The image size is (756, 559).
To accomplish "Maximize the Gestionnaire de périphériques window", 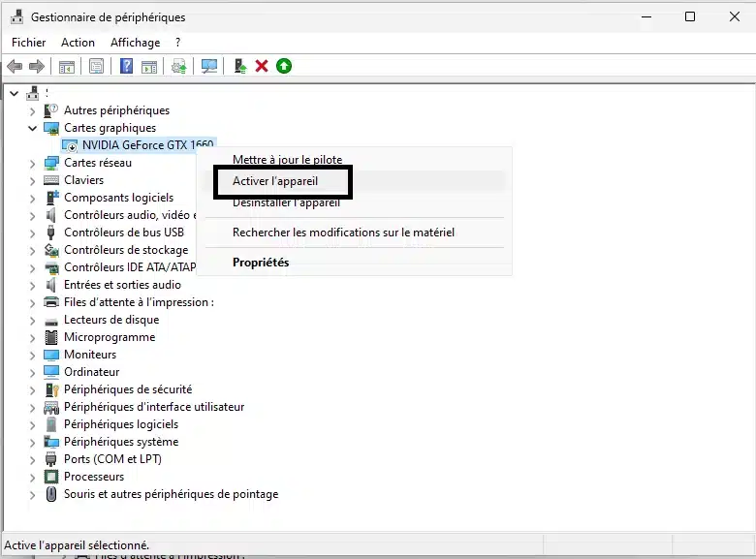I will (x=690, y=16).
